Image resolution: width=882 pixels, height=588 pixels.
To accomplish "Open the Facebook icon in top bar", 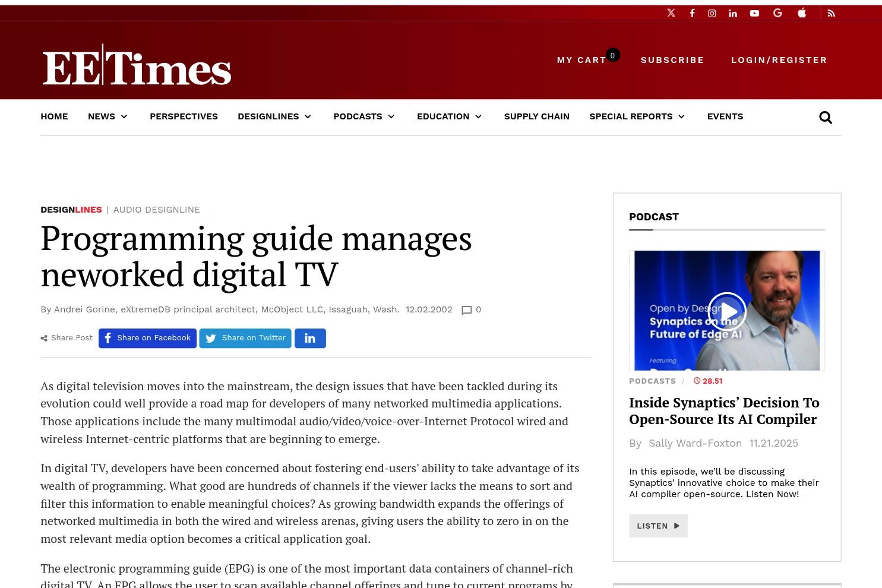I will point(692,13).
